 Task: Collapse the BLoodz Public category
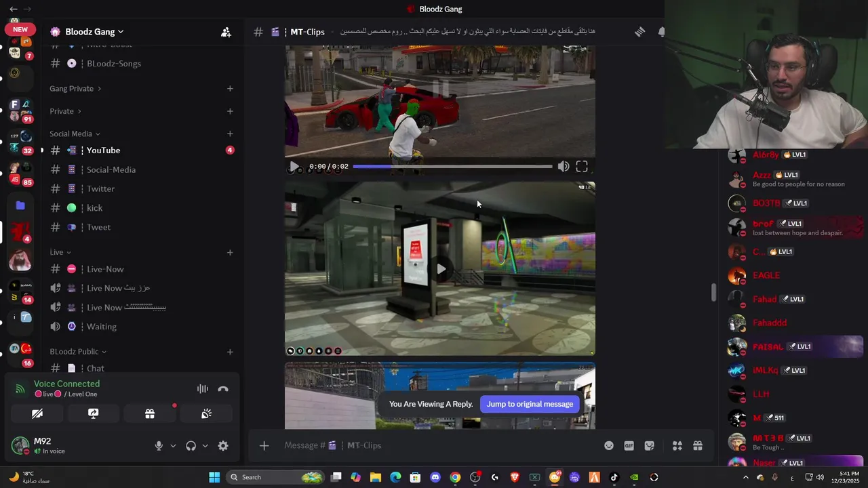78,352
